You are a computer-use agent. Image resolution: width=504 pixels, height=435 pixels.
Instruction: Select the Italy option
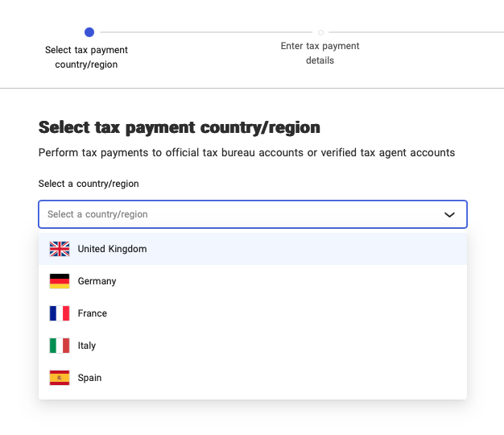coord(87,346)
